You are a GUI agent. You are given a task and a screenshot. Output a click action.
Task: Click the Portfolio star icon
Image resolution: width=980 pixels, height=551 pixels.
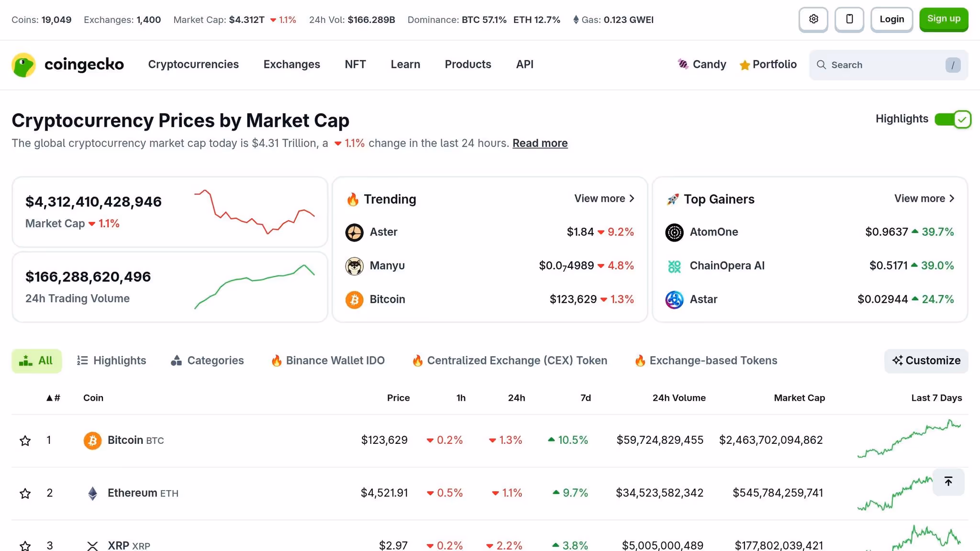click(x=745, y=65)
